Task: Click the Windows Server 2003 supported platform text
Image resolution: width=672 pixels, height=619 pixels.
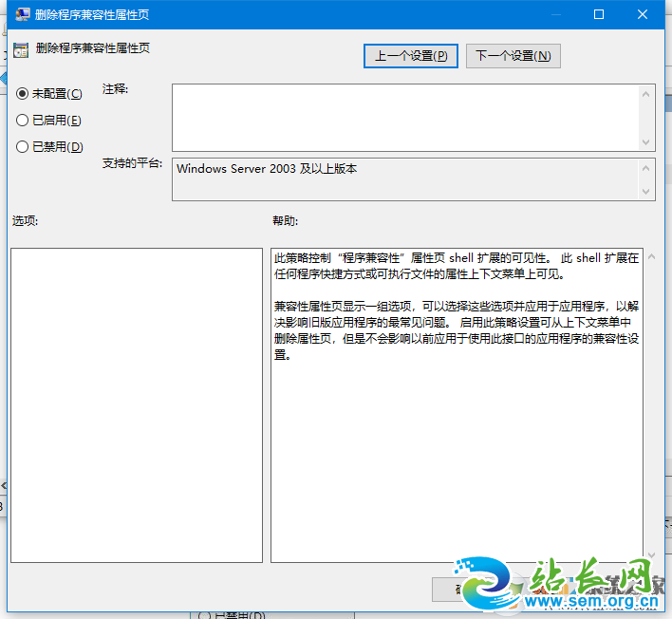Action: (267, 169)
